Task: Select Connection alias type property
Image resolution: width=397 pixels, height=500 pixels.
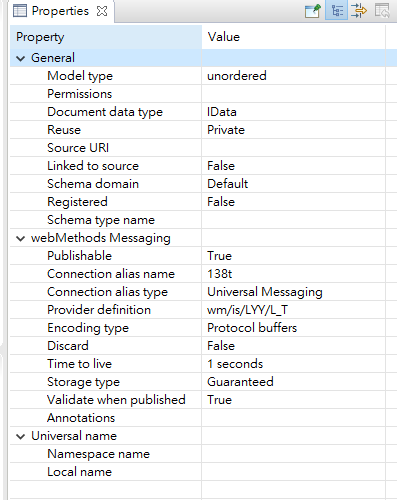Action: [x=107, y=292]
